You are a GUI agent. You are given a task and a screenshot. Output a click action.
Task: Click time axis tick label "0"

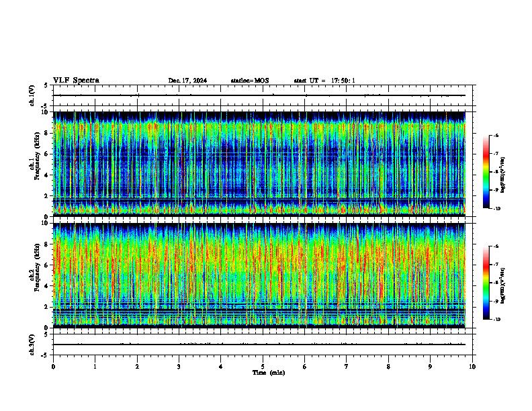(53, 367)
